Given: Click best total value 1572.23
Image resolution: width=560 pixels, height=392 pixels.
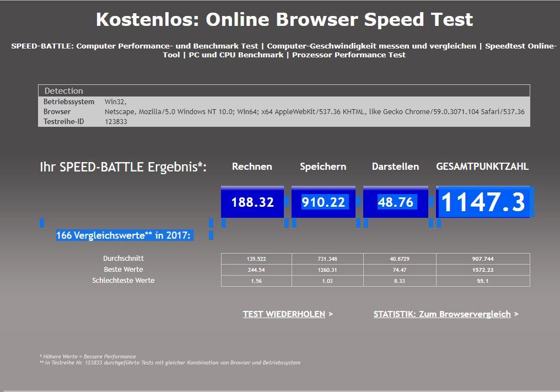Looking at the screenshot, I should 483,270.
